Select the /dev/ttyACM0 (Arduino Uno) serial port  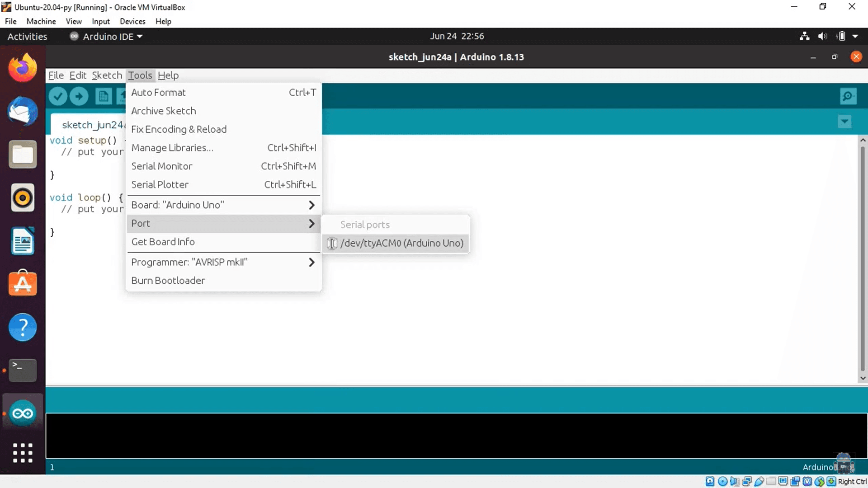(x=396, y=243)
